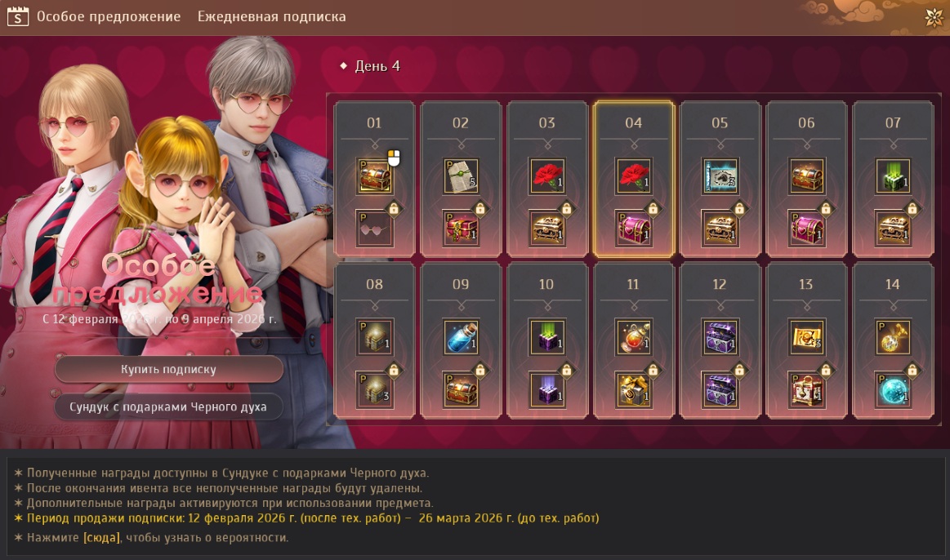Click the Купить подписку button
Viewport: 950px width, 560px height.
point(168,369)
